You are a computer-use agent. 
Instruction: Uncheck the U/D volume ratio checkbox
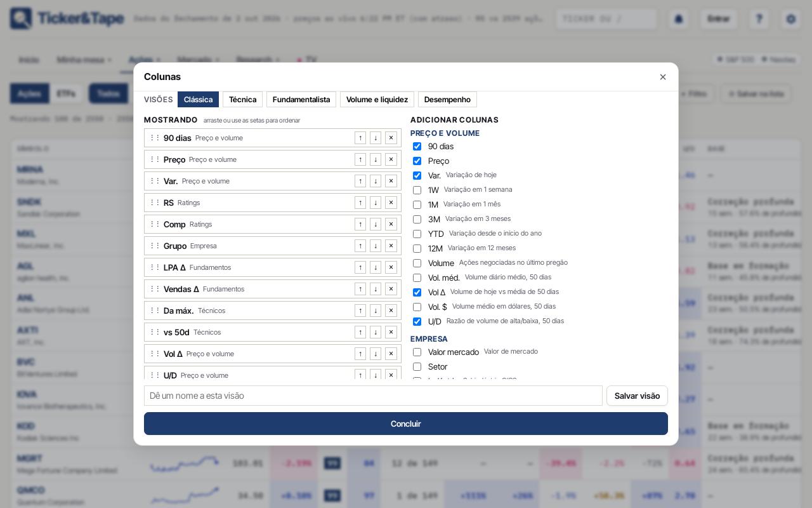tap(417, 321)
